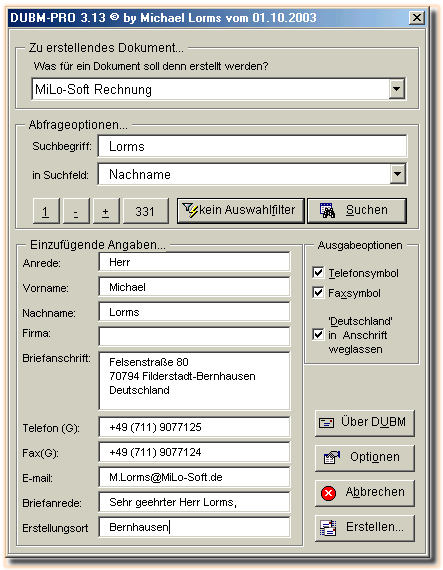Click the filter lightning icon on Auswahlfilter button
Screen dimensions: 443x570
tap(190, 210)
